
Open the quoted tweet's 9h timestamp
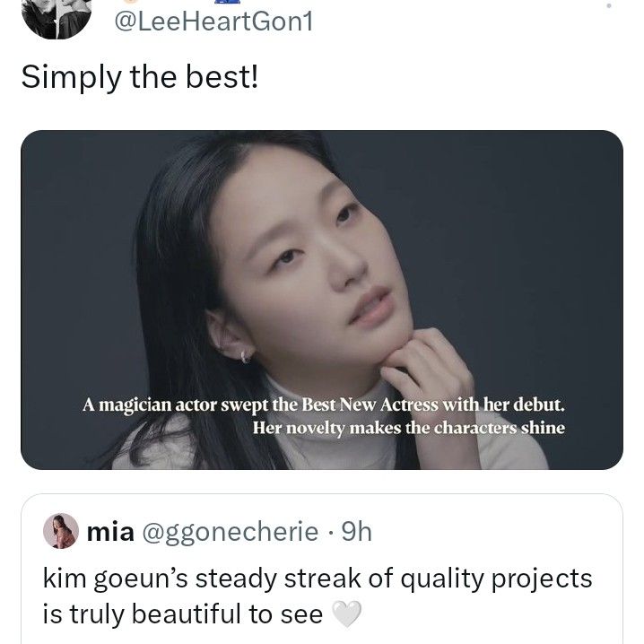[356, 532]
